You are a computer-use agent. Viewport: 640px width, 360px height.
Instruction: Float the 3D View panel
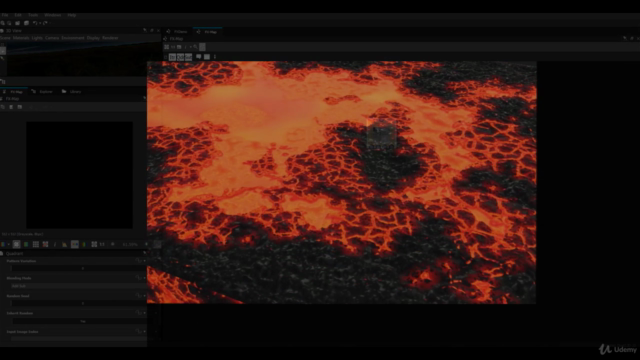(x=152, y=31)
